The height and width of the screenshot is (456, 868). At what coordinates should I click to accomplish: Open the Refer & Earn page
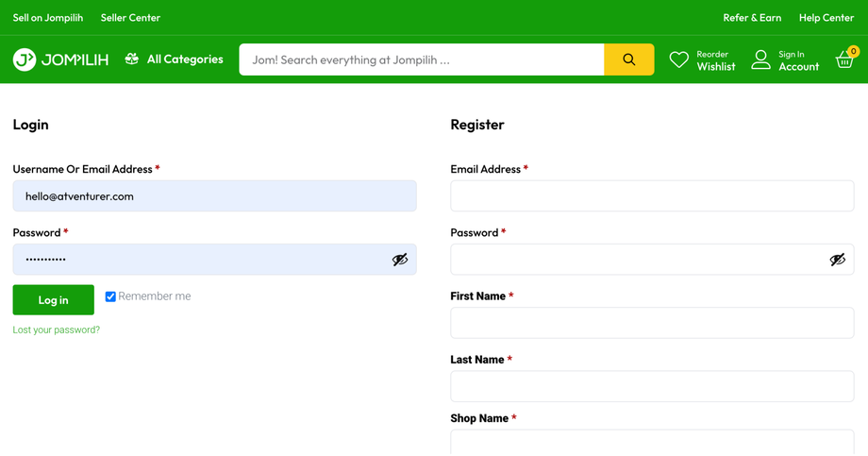pyautogui.click(x=752, y=18)
